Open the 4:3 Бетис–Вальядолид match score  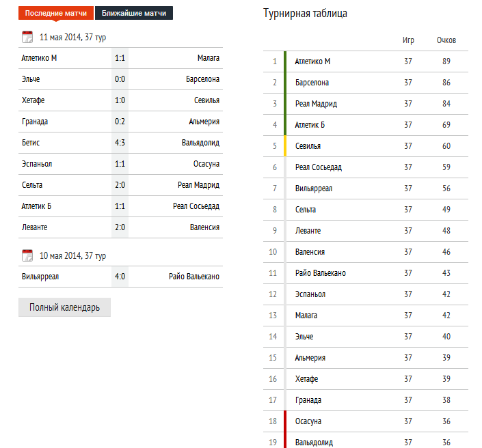coord(120,143)
